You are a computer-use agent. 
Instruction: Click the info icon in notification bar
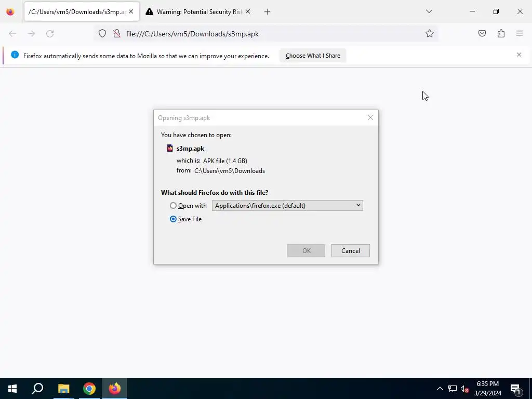pyautogui.click(x=15, y=55)
